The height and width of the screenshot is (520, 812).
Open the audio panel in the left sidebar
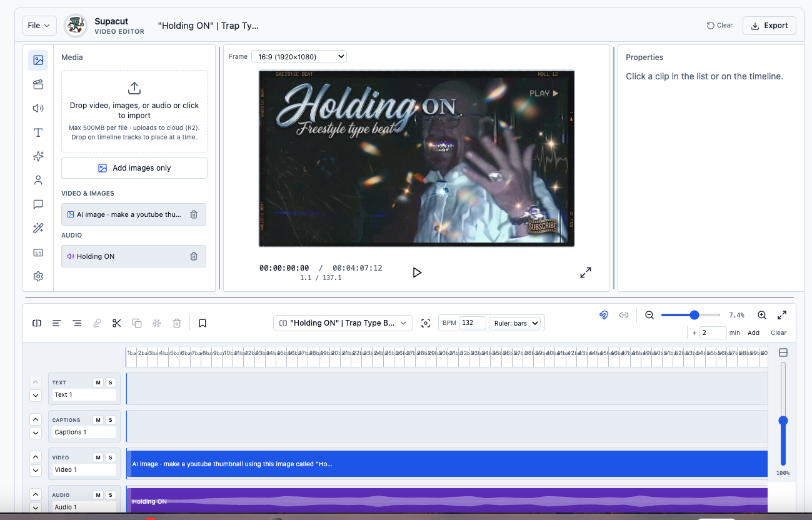pos(38,107)
